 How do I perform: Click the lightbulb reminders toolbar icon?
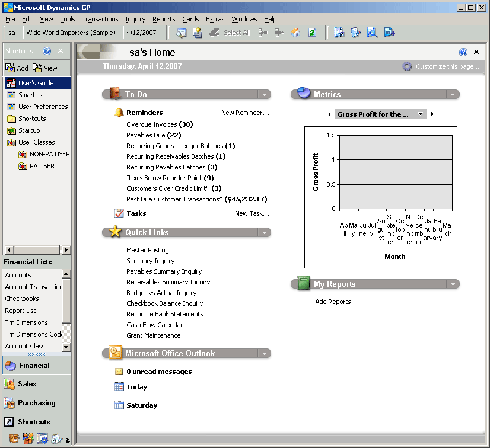198,33
